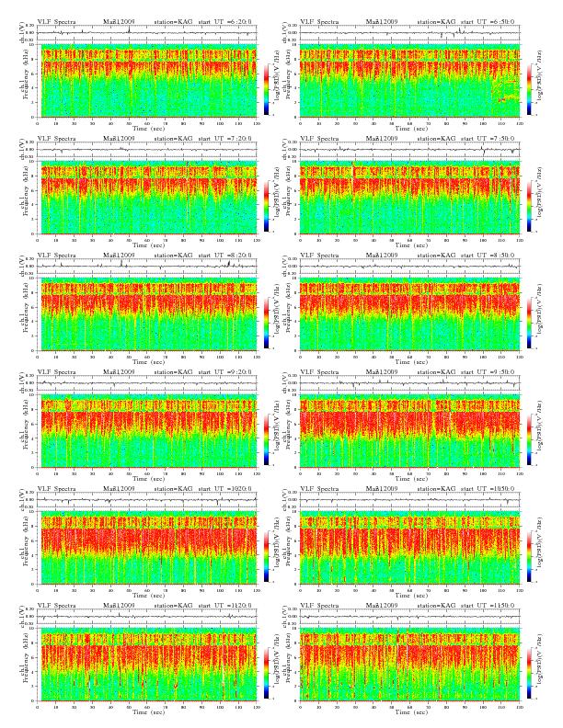Click the "start UT =11:20:0" title text
Screen dimensions: 563x728
click(224, 606)
